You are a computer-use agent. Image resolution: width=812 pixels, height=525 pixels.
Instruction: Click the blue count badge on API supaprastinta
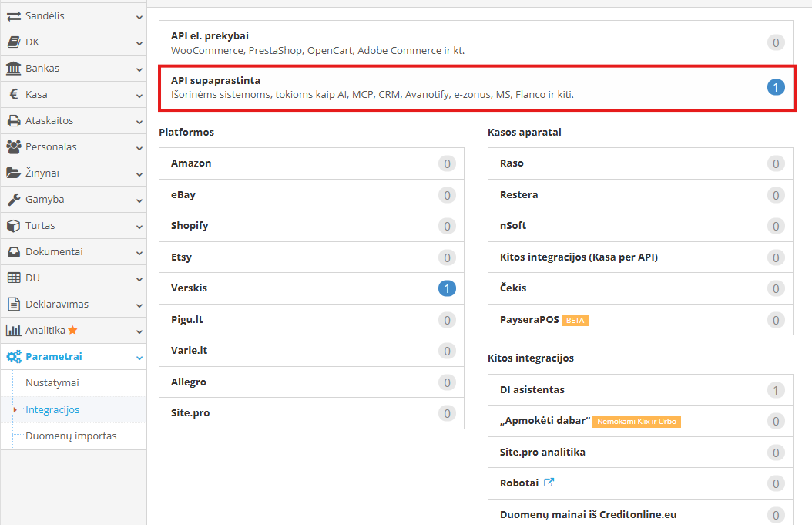coord(776,88)
